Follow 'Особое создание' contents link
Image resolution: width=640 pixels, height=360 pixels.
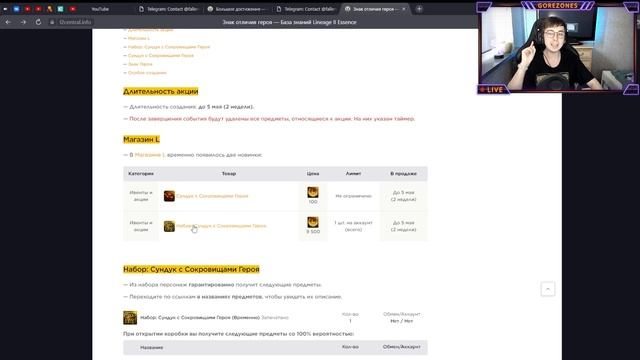(147, 72)
